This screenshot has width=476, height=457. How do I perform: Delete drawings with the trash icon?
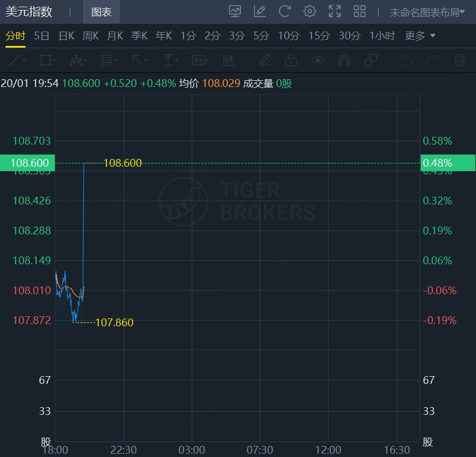(459, 60)
